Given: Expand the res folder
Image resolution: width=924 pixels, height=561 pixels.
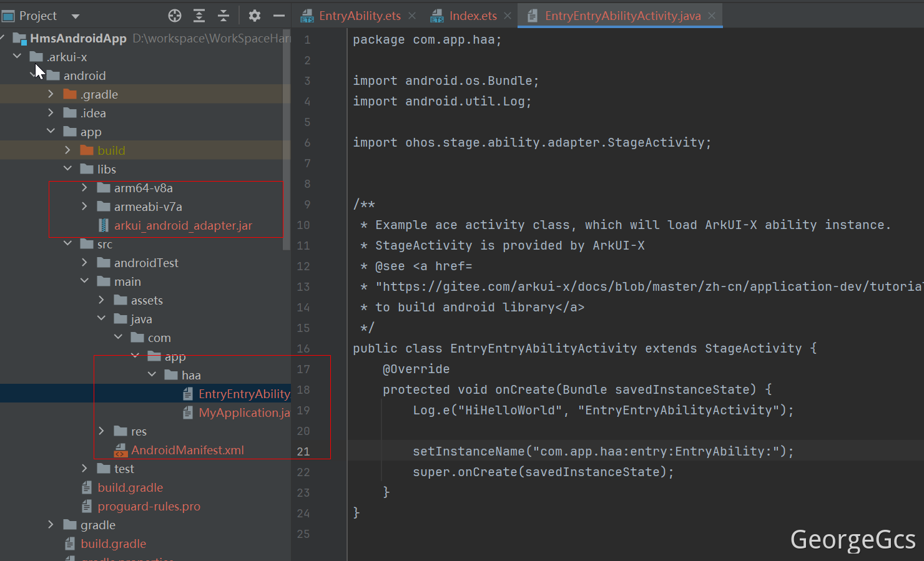Looking at the screenshot, I should (101, 431).
